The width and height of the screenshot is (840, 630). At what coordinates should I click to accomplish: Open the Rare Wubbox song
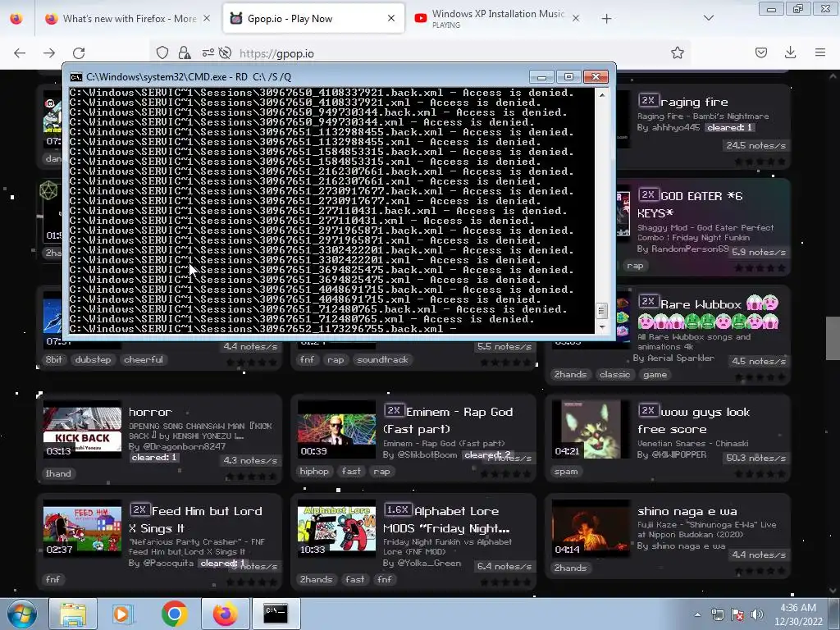pyautogui.click(x=701, y=304)
